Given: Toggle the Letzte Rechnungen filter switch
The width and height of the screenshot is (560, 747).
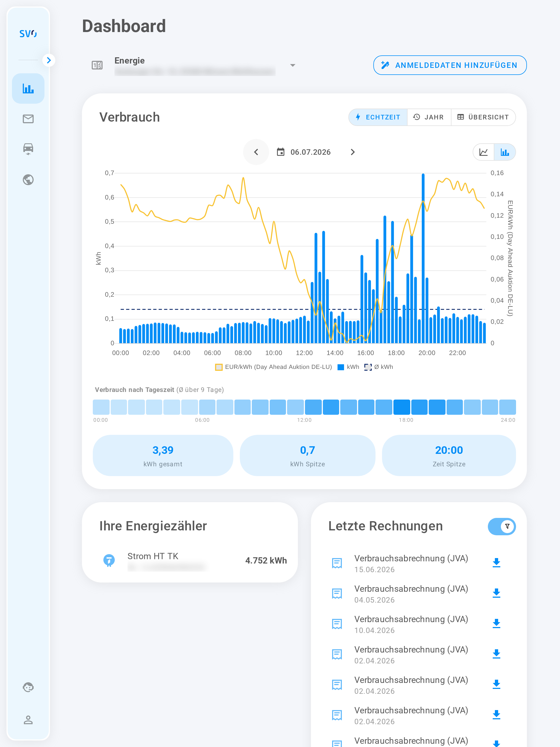Looking at the screenshot, I should (x=502, y=527).
